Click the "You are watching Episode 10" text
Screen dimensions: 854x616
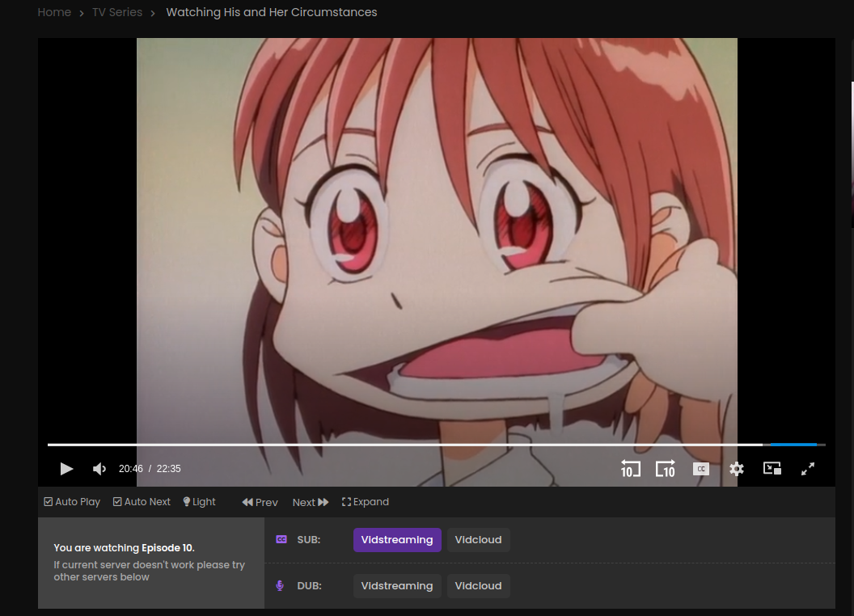click(125, 548)
